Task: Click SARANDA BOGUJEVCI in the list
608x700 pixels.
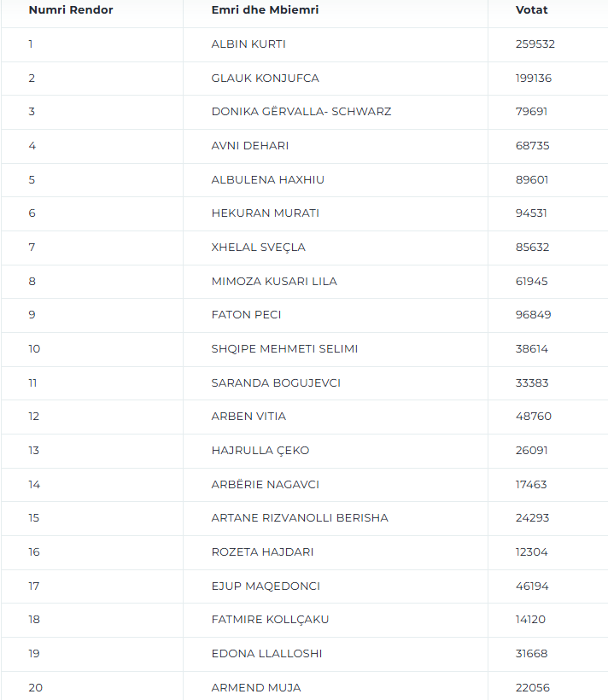Action: point(276,383)
